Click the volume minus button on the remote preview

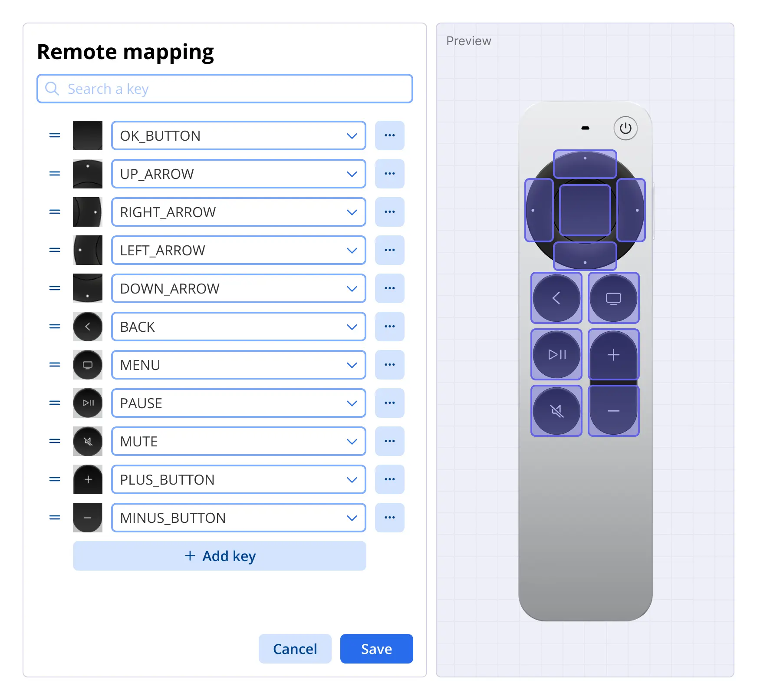(613, 411)
